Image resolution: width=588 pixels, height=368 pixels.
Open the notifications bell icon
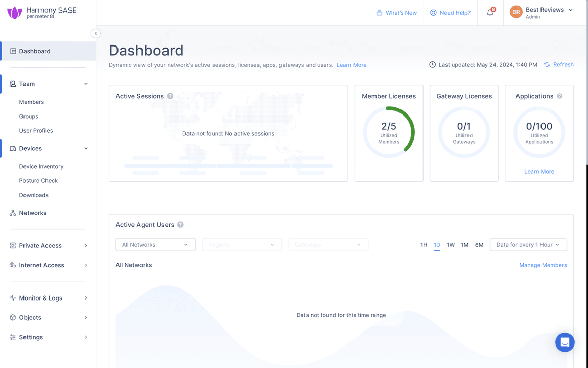[489, 12]
